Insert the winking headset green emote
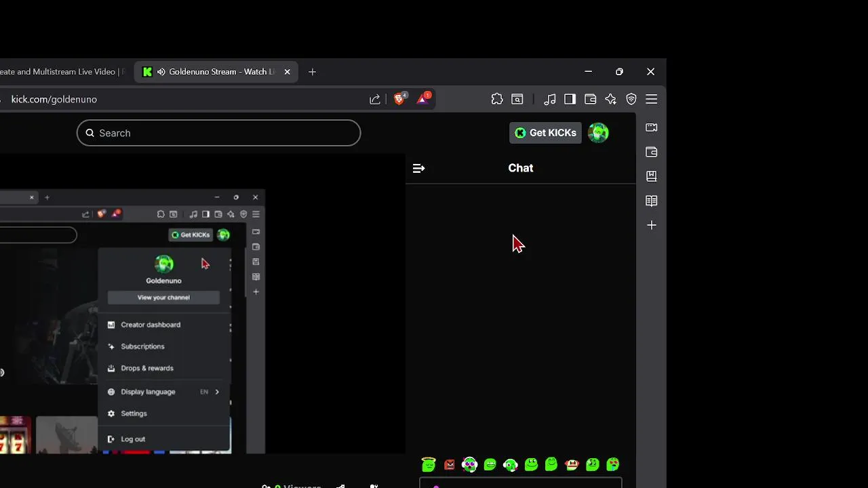This screenshot has width=868, height=488. tap(511, 464)
